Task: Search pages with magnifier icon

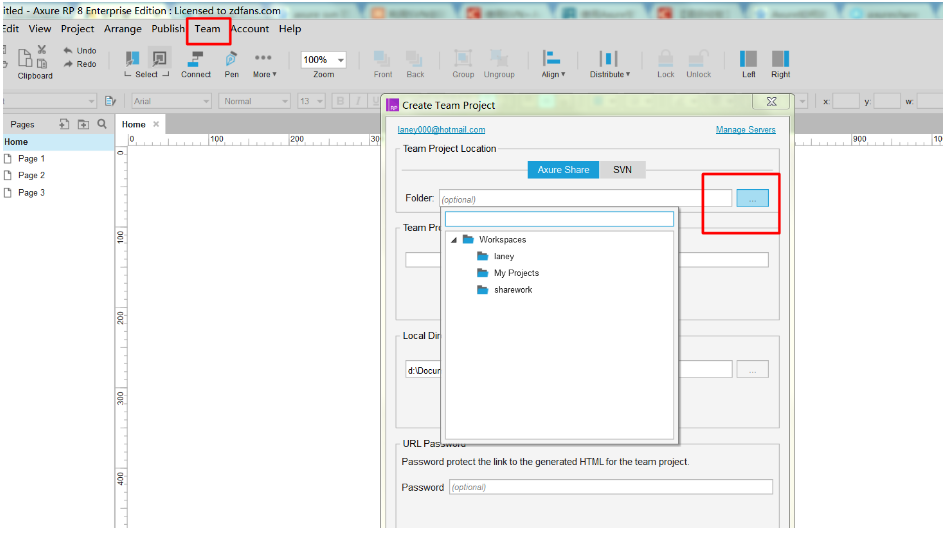Action: tap(102, 124)
